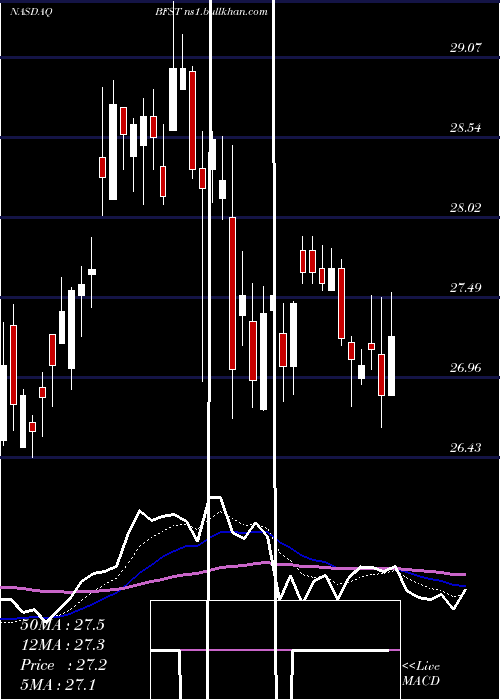500x700 pixels.
Task: Select the 26.96 price axis label
Action: [466, 368]
